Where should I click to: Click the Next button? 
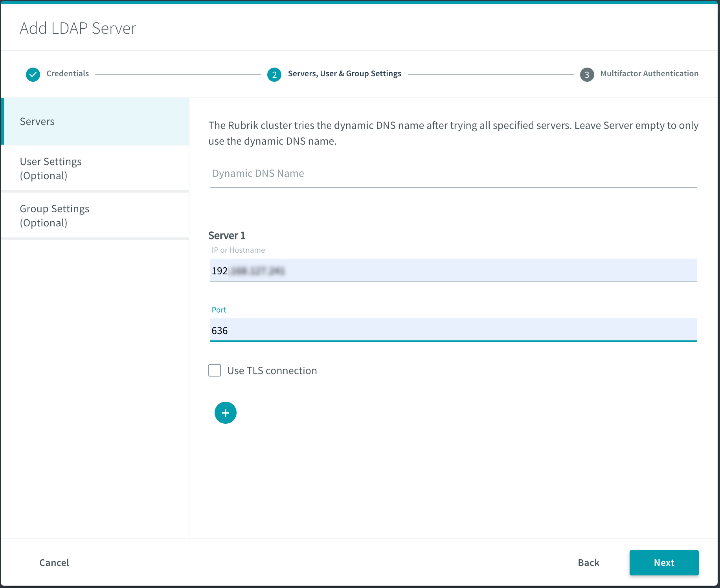tap(664, 562)
